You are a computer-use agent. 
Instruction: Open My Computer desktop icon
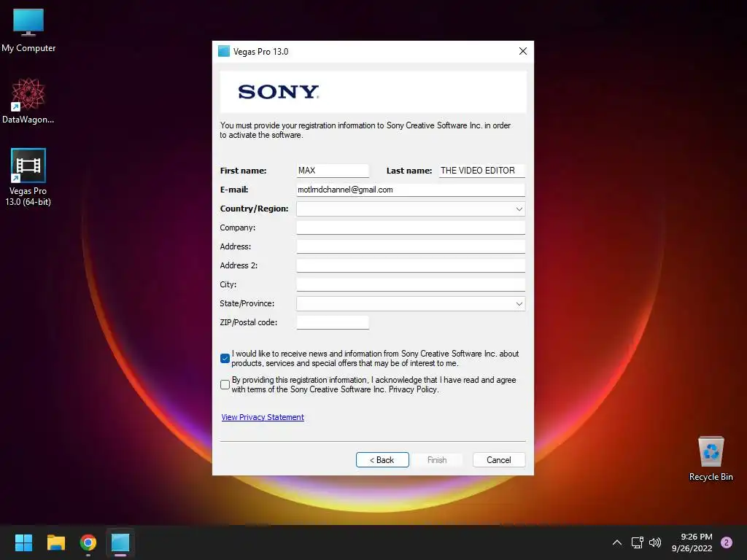click(28, 31)
